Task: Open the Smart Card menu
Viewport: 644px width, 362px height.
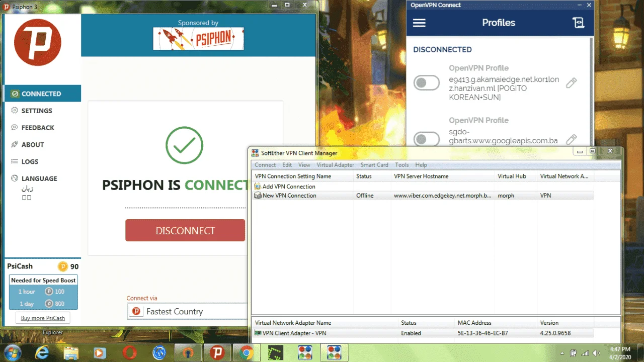Action: [374, 165]
